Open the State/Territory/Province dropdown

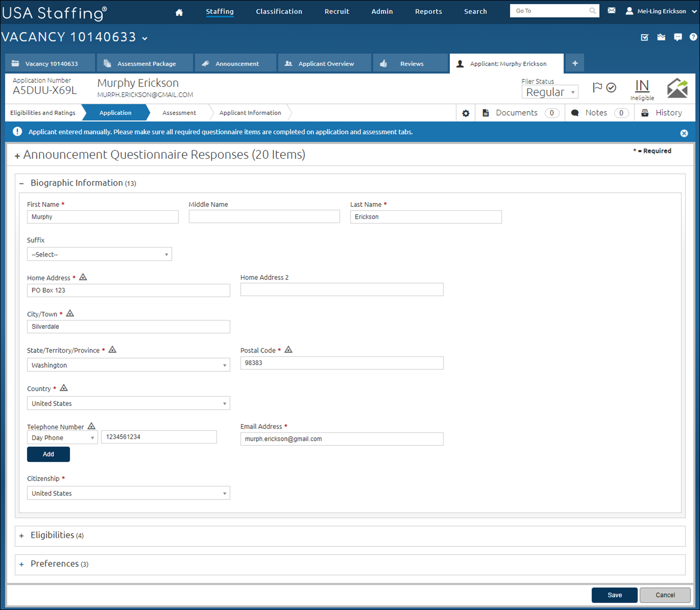tap(128, 365)
